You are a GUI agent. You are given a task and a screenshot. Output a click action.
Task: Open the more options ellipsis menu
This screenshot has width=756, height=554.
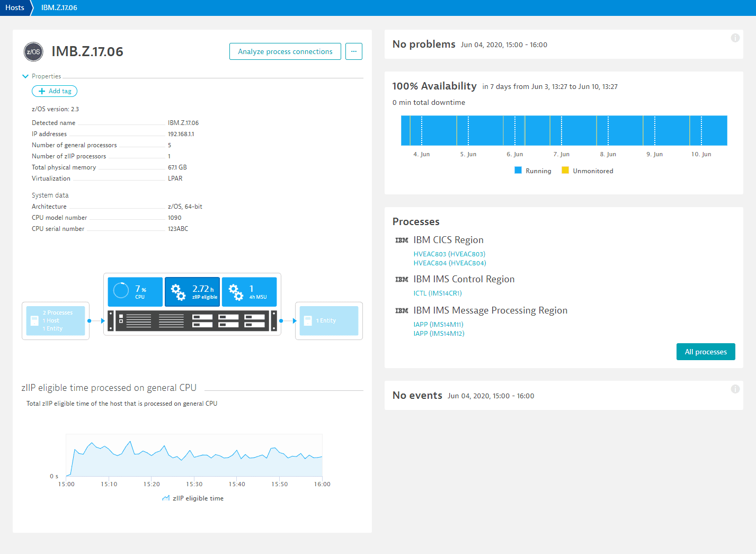(354, 51)
